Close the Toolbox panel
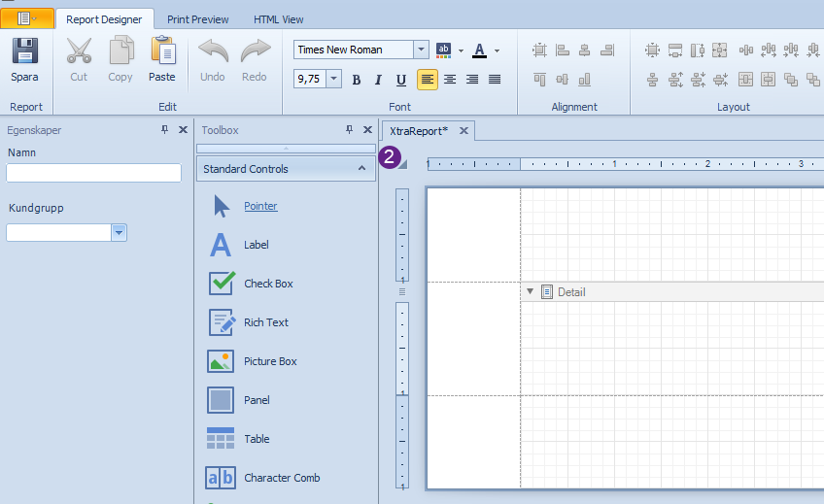This screenshot has height=504, width=824. click(x=368, y=129)
